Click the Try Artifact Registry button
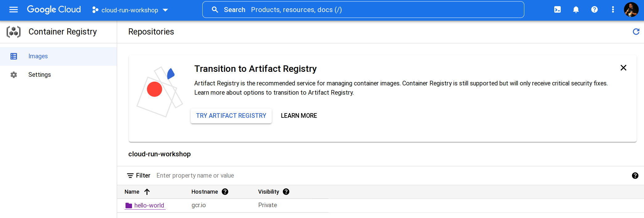This screenshot has height=218, width=644. pyautogui.click(x=231, y=116)
